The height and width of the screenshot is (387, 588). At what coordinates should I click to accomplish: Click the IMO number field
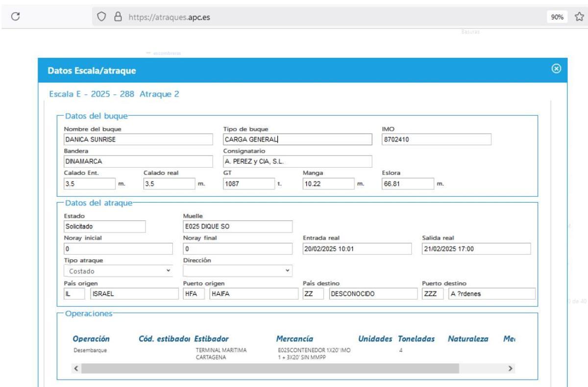point(436,139)
